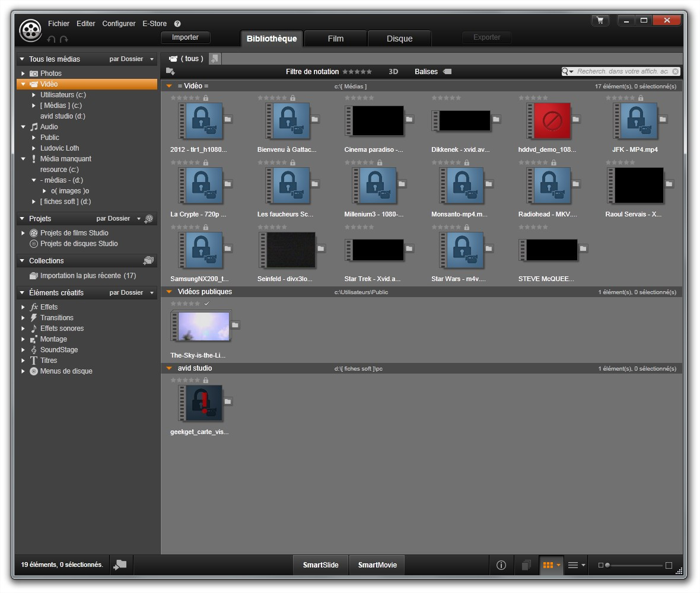Click the undo arrow icon
The image size is (700, 593).
tap(52, 39)
